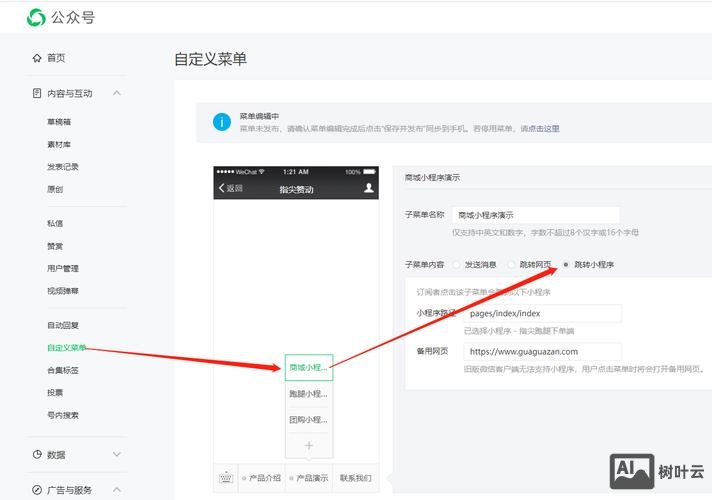
Task: Select the 联系我们 bottom menu
Action: point(356,478)
